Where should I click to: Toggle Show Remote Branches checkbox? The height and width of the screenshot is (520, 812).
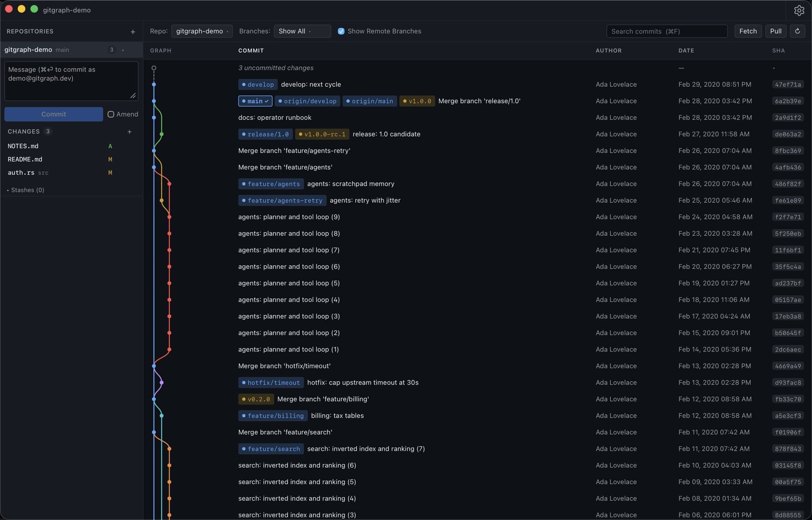point(341,31)
